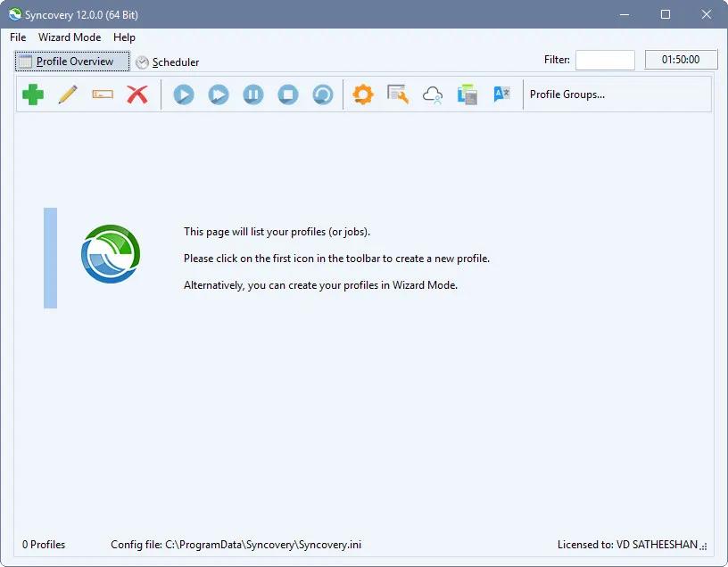Click 'Licensed to: VD SATHEESHAN' status text

click(628, 545)
